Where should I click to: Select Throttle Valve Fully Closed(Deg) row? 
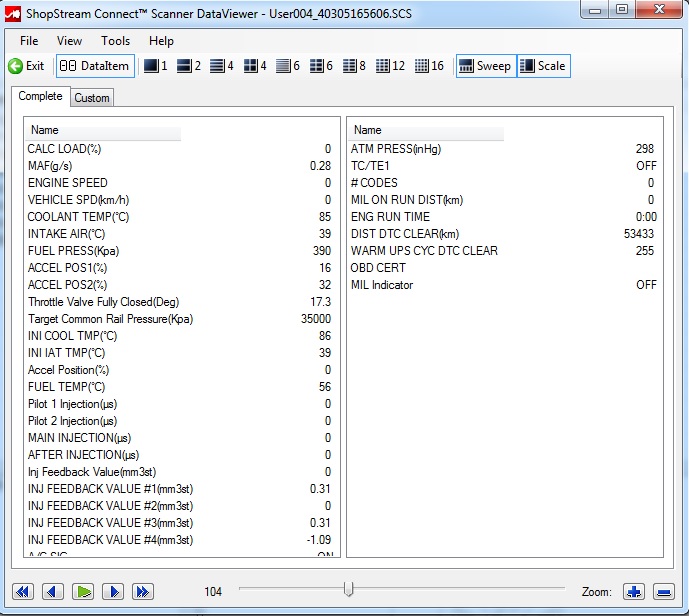(181, 302)
